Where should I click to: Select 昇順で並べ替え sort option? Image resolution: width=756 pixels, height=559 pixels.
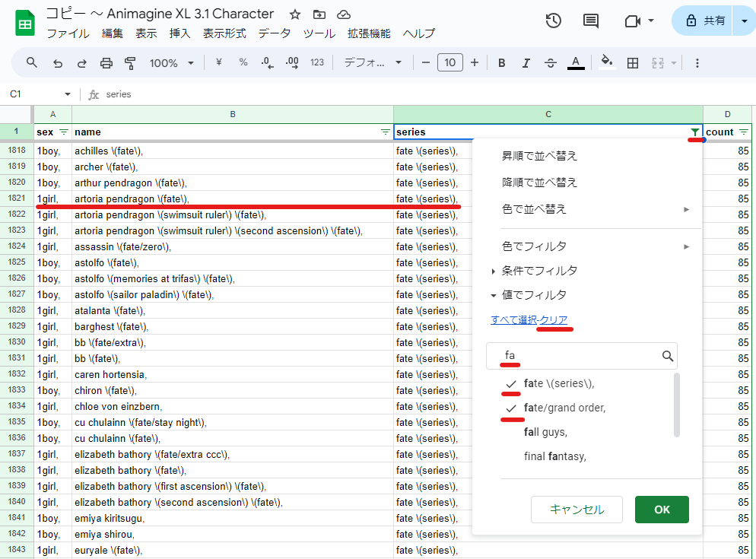click(x=539, y=156)
